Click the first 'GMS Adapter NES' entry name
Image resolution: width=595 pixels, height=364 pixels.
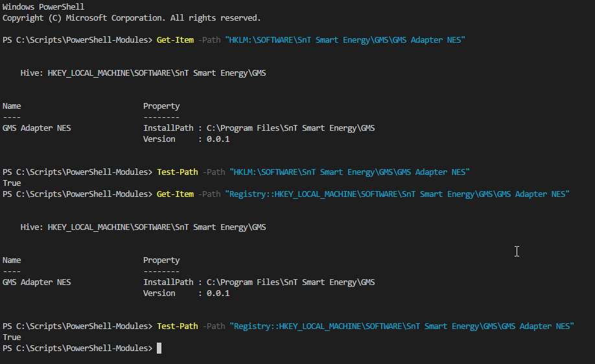pyautogui.click(x=36, y=128)
